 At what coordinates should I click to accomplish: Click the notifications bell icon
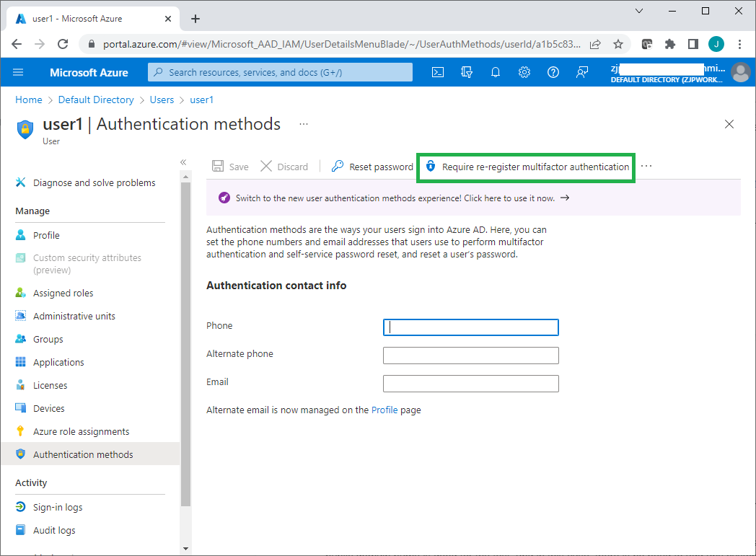tap(496, 72)
